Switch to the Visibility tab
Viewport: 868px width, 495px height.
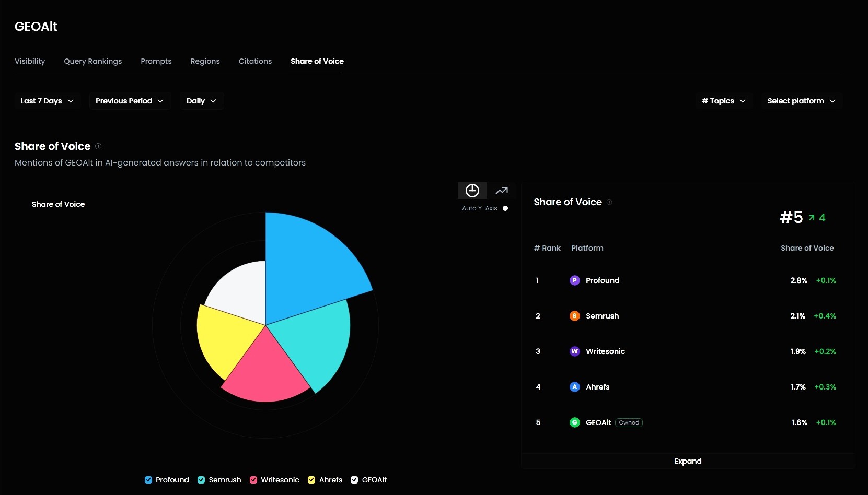29,61
